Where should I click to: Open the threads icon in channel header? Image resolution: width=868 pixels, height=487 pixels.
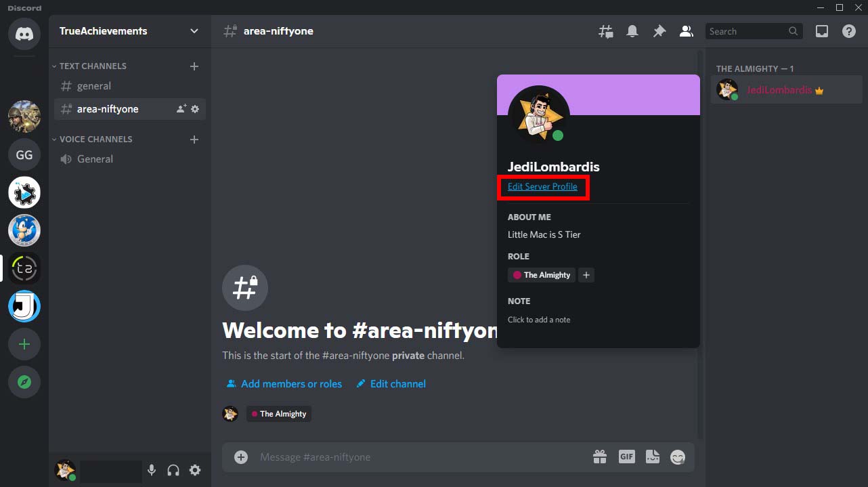(x=605, y=30)
